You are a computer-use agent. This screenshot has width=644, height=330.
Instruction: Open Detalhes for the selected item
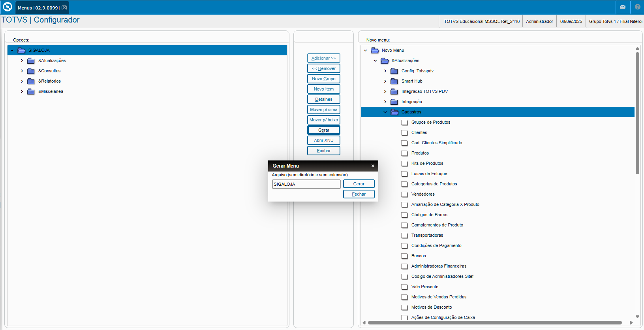tap(324, 99)
